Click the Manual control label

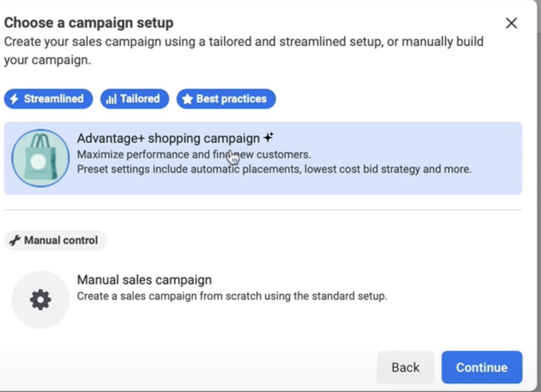(x=61, y=240)
